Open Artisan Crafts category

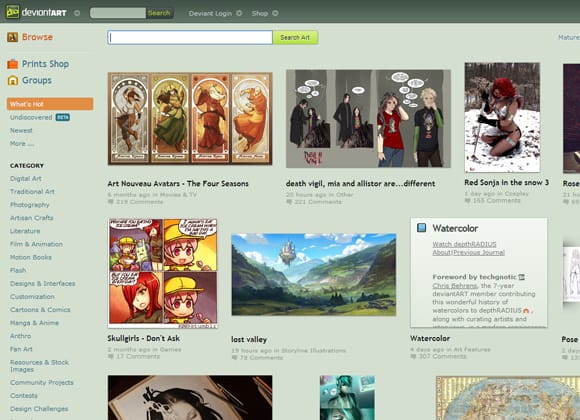coord(32,218)
